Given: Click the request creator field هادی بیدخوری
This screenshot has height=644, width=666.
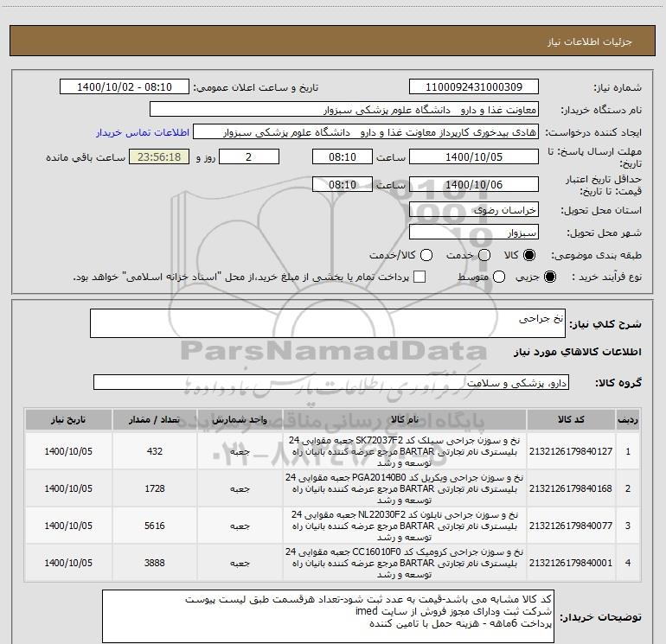Looking at the screenshot, I should point(366,132).
